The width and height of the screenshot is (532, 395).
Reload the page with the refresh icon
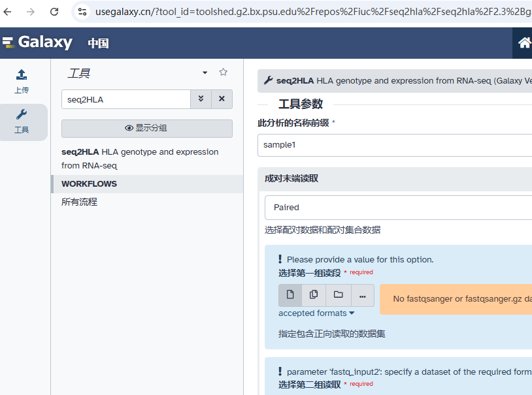tap(54, 12)
